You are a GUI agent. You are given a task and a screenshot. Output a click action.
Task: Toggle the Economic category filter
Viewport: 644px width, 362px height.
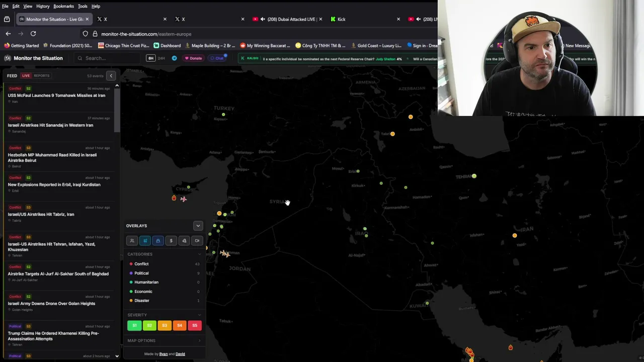click(164, 291)
